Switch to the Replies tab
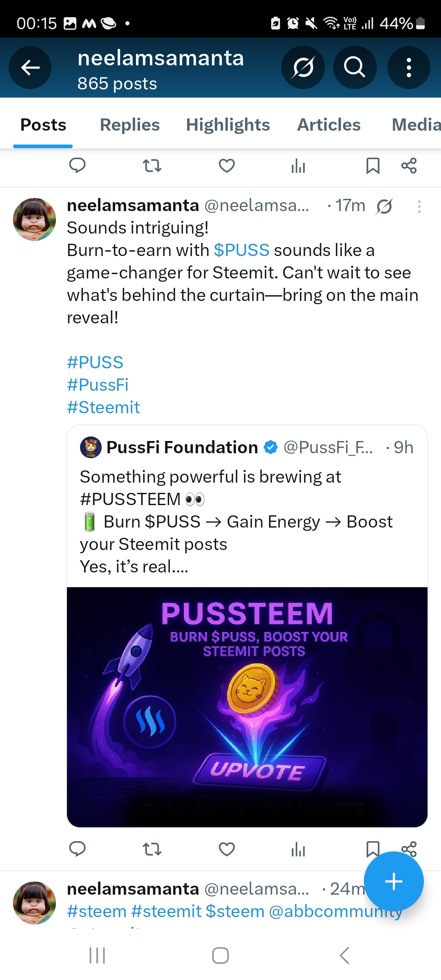Screen dimensions: 441x980 [130, 125]
